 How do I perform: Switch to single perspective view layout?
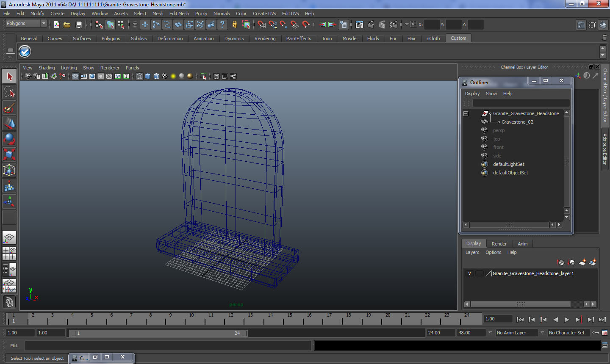[x=9, y=237]
